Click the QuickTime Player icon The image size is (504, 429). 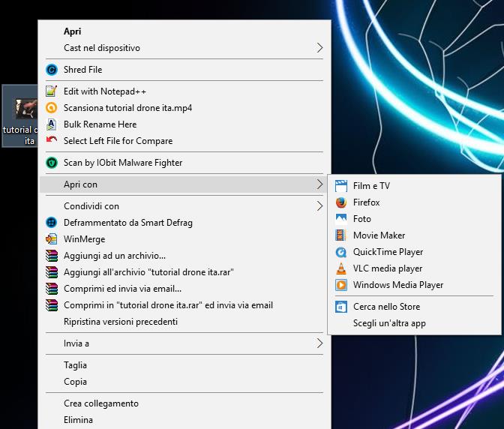click(x=341, y=252)
